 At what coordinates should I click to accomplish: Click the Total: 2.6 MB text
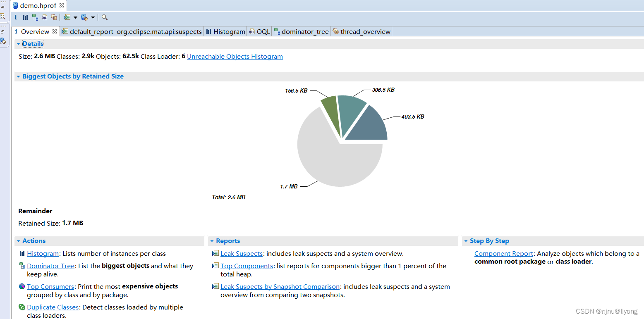pyautogui.click(x=229, y=198)
